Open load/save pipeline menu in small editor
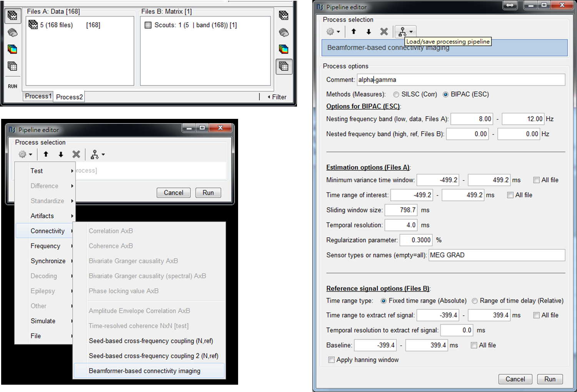 tap(97, 154)
